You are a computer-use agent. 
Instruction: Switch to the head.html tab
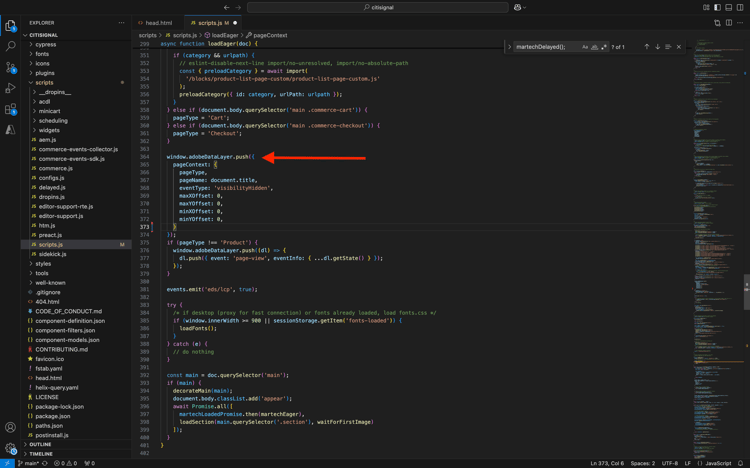click(158, 22)
